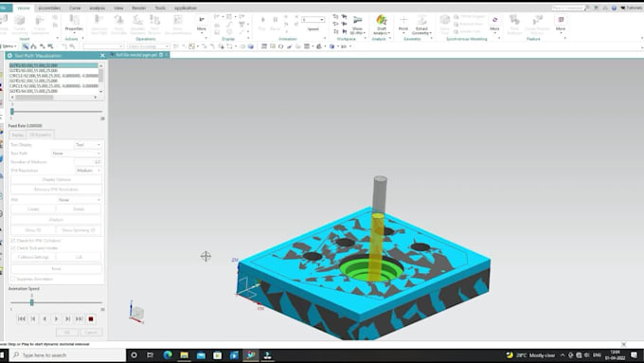Open the selection filter dropdown
The image size is (644, 363).
(x=103, y=46)
